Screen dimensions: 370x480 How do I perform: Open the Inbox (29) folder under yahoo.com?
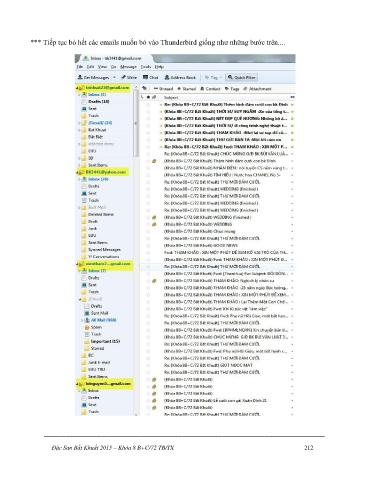point(95,179)
